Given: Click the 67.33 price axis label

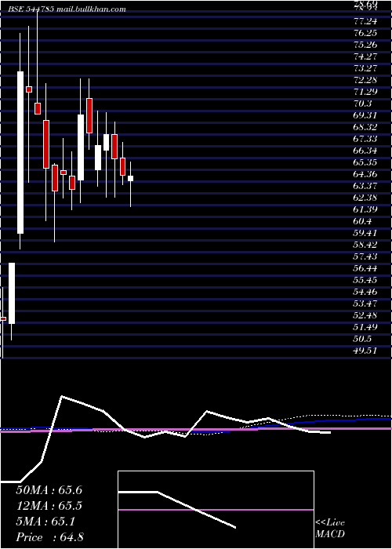Looking at the screenshot, I should coord(365,139).
